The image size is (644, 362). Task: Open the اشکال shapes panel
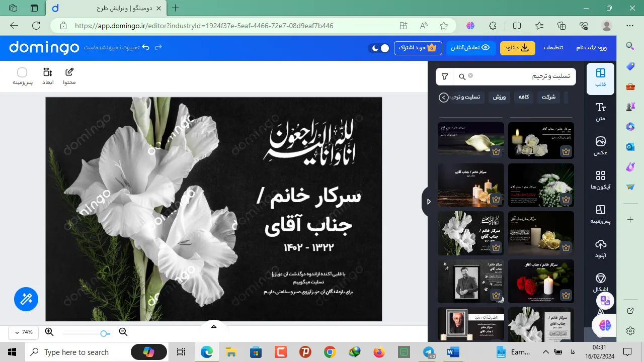click(600, 283)
